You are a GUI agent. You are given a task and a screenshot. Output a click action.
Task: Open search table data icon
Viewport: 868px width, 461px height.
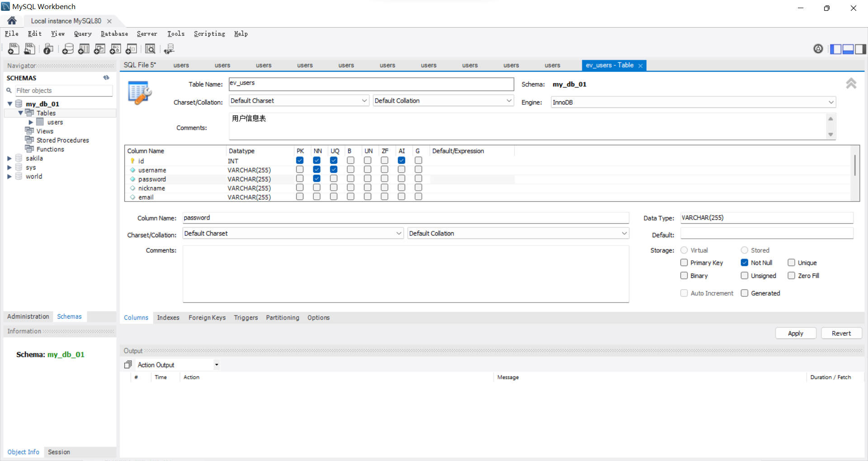click(x=150, y=49)
